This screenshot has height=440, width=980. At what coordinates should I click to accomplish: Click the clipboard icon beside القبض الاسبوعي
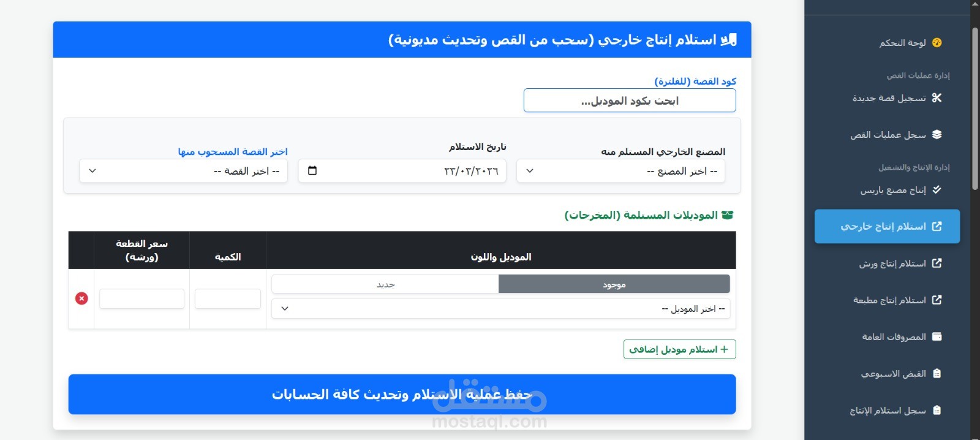tap(937, 374)
